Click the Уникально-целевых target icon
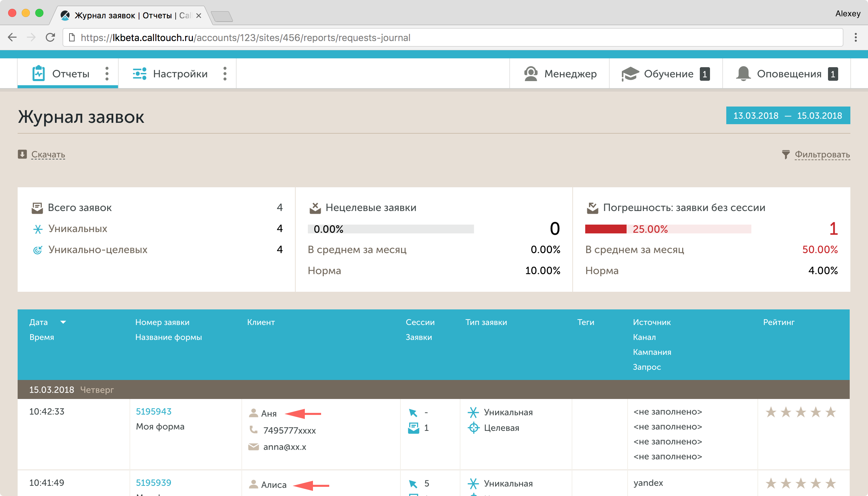This screenshot has width=868, height=496. pyautogui.click(x=37, y=250)
